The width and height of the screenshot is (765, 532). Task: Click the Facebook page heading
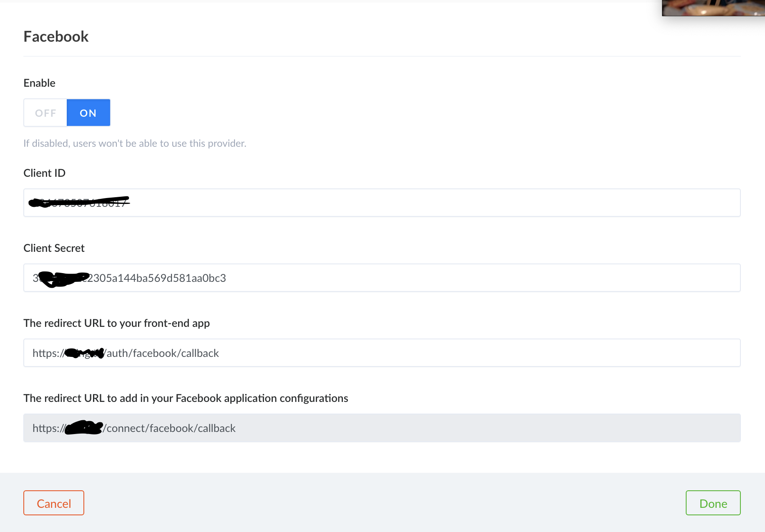(56, 37)
